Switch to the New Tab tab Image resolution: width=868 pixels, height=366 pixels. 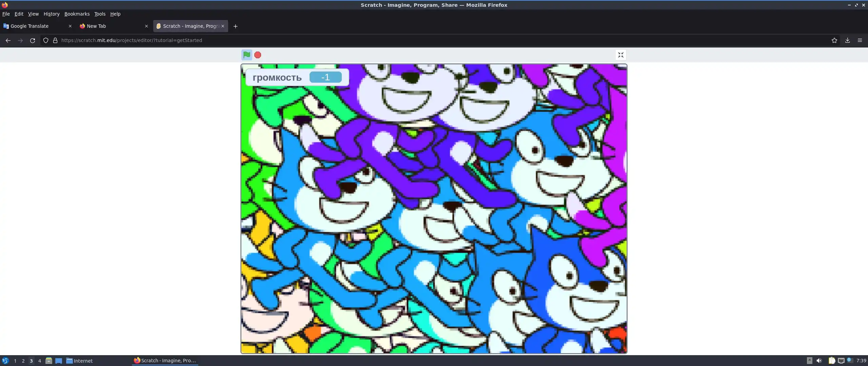[108, 26]
